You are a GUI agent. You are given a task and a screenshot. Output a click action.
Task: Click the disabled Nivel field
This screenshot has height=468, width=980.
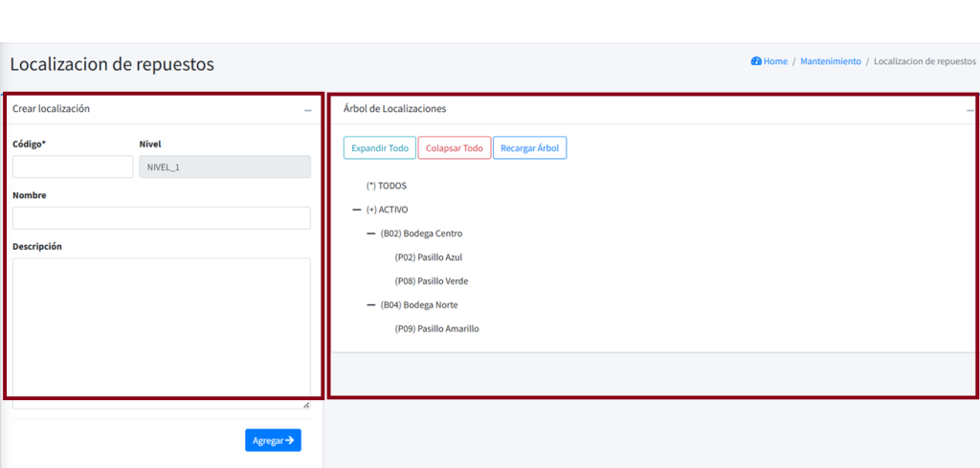[x=225, y=167]
